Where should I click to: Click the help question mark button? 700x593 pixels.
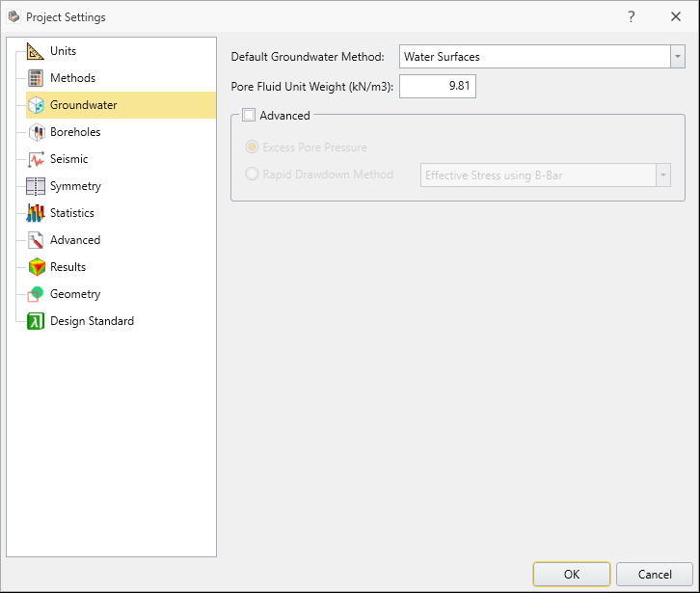(631, 17)
